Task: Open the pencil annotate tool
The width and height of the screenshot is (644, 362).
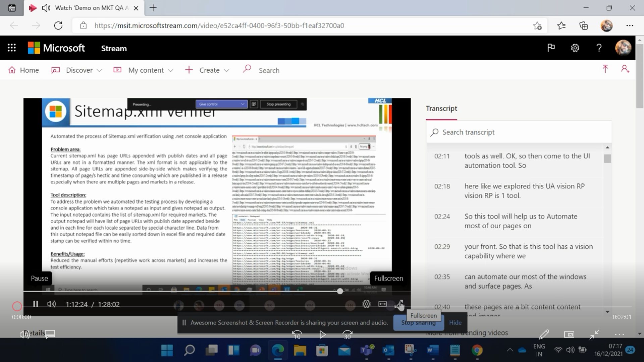Action: click(544, 334)
